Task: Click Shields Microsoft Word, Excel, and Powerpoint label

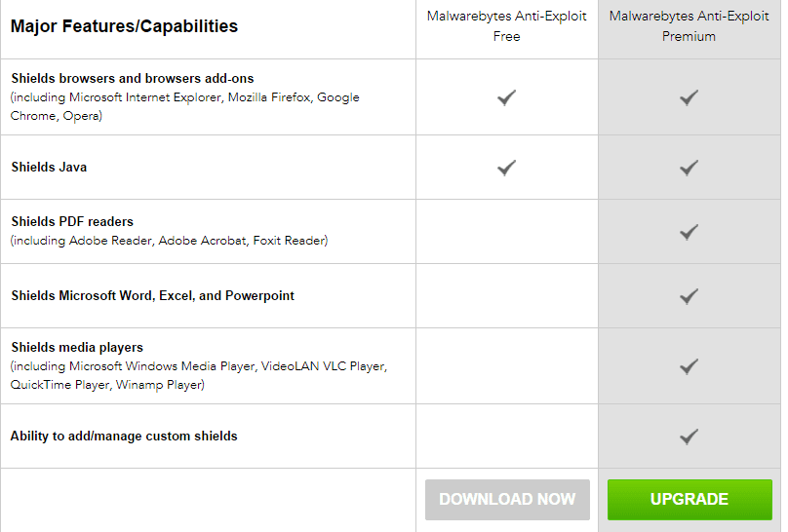Action: [x=152, y=295]
